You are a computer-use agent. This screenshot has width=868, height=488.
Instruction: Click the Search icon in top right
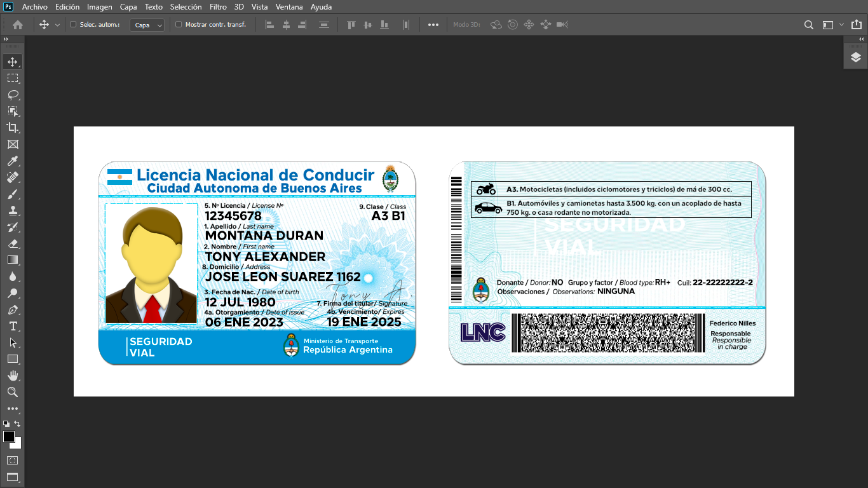(x=808, y=24)
